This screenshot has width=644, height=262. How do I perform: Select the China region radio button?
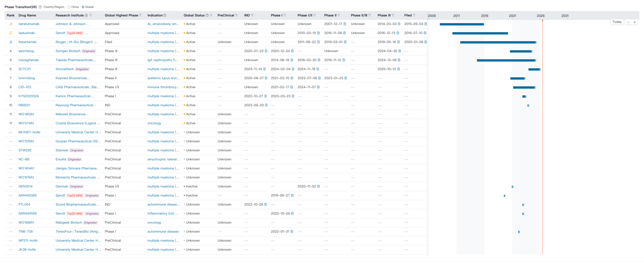(69, 7)
